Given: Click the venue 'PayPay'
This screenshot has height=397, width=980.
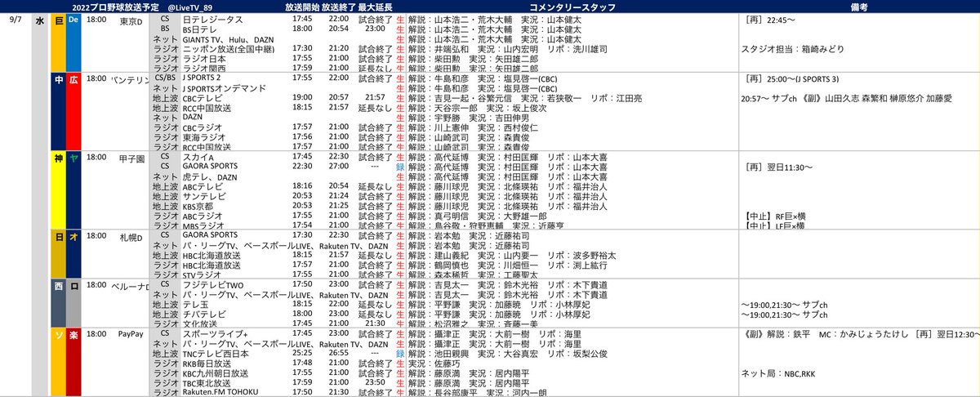Looking at the screenshot, I should 131,334.
